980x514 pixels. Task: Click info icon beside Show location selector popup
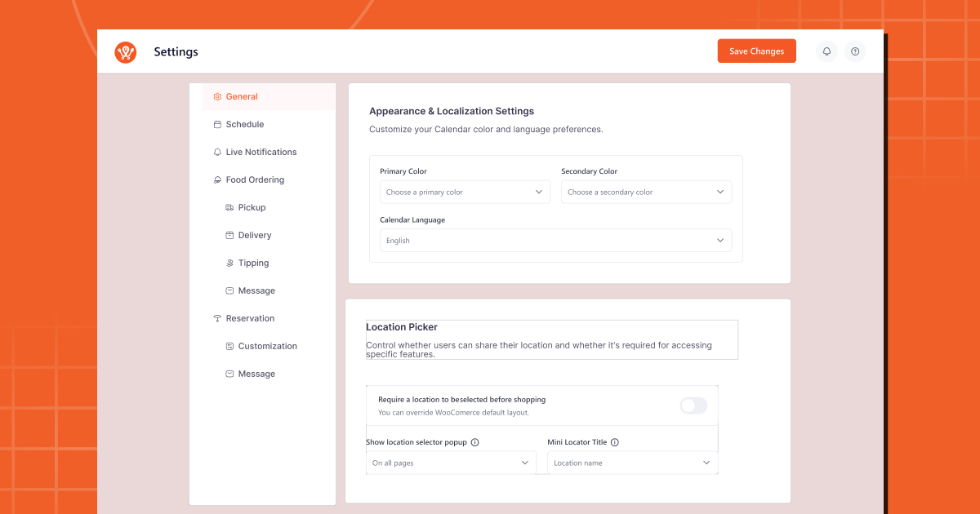[x=475, y=442]
